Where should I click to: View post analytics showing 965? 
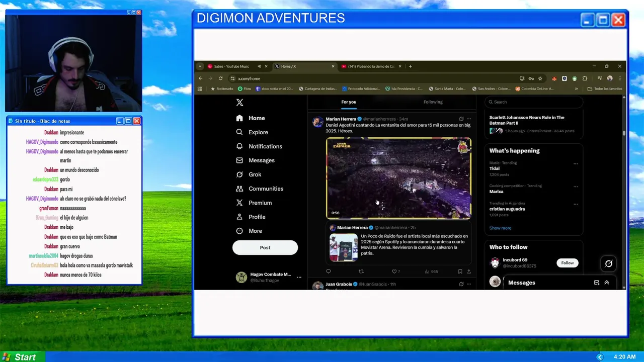431,271
